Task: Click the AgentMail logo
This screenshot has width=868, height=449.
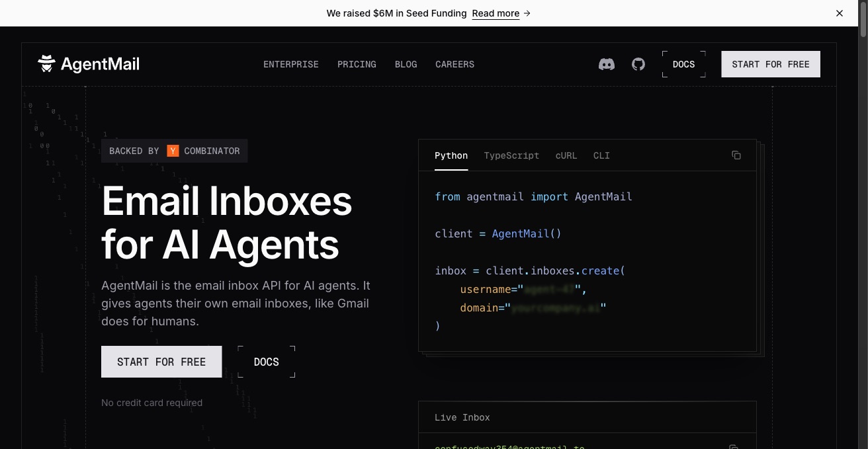Action: 89,64
